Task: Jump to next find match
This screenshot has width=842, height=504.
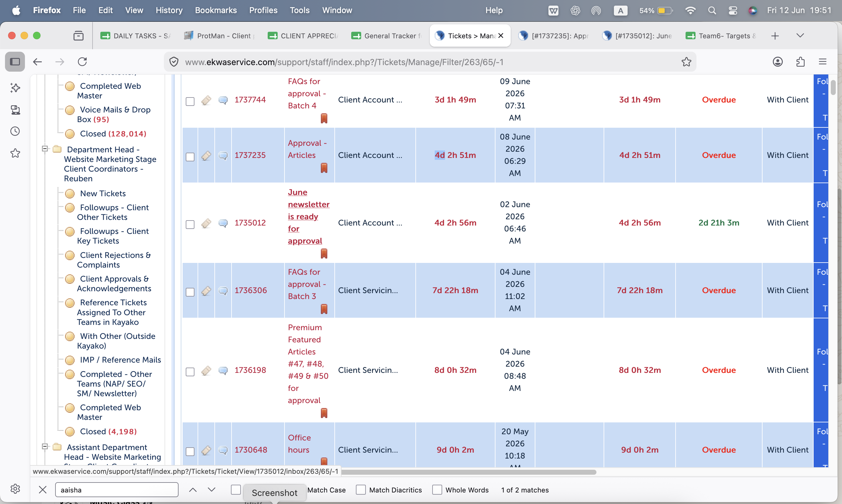Action: pyautogui.click(x=212, y=490)
